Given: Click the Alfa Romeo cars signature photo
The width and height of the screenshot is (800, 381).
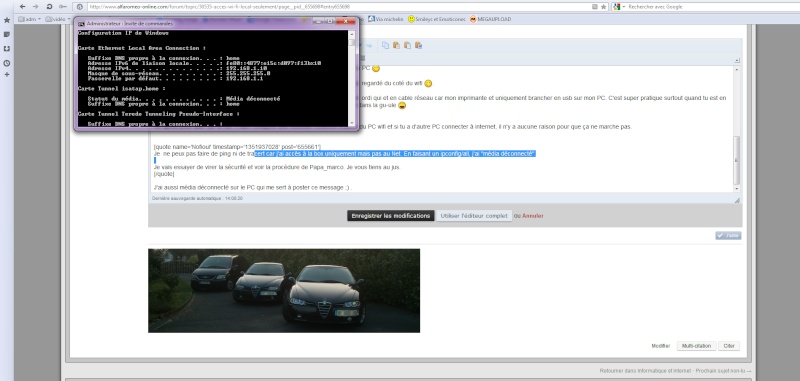Looking at the screenshot, I should pyautogui.click(x=284, y=291).
